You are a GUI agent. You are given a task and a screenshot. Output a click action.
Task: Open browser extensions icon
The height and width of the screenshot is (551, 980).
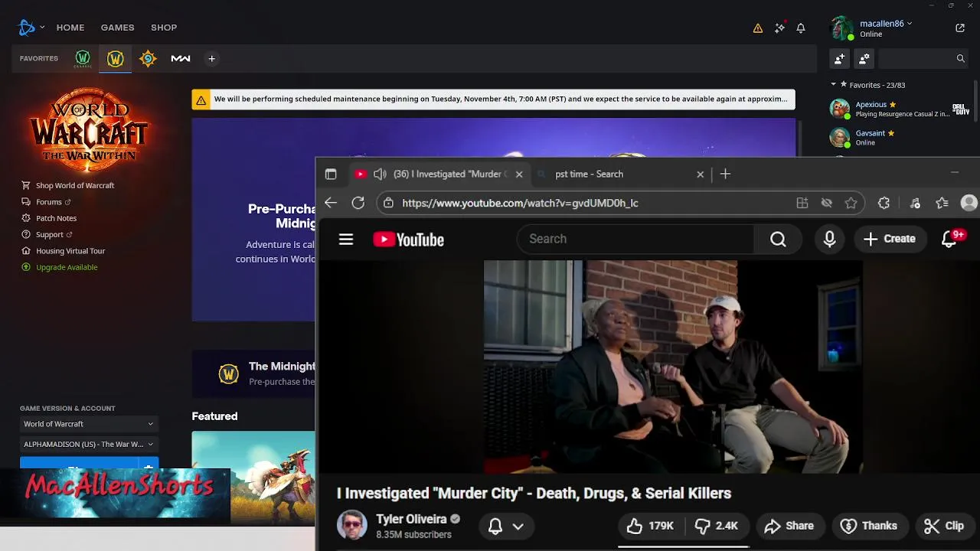884,203
